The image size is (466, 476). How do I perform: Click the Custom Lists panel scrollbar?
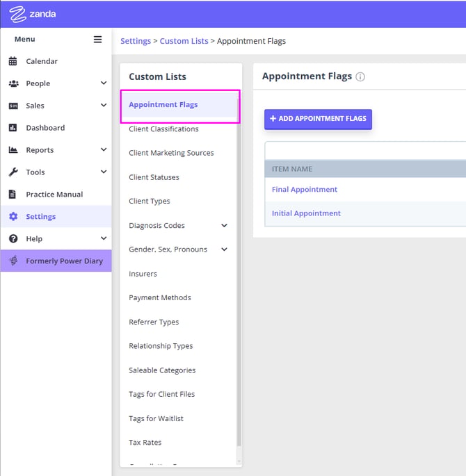(239, 278)
